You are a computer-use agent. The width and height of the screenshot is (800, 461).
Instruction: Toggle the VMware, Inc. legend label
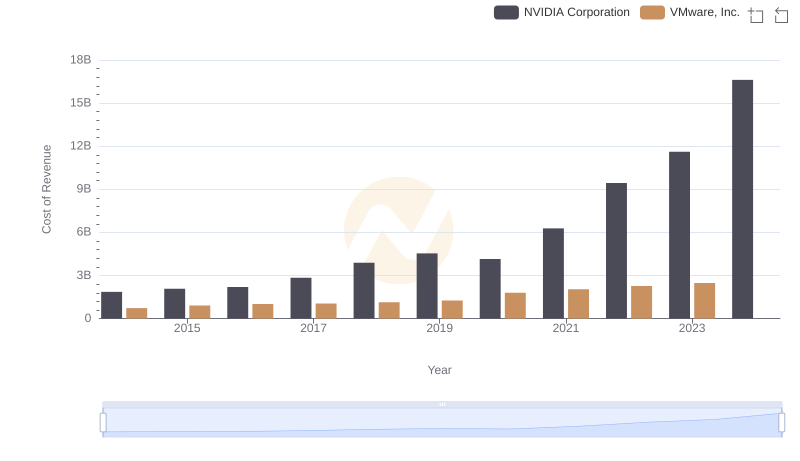point(705,12)
